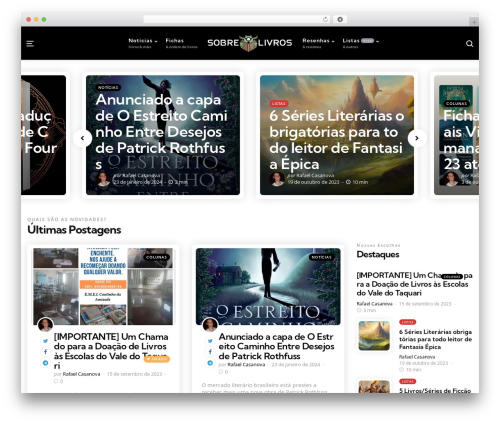Viewport: 500px width, 423px height.
Task: Go to the previous carousel slide
Action: click(x=82, y=138)
